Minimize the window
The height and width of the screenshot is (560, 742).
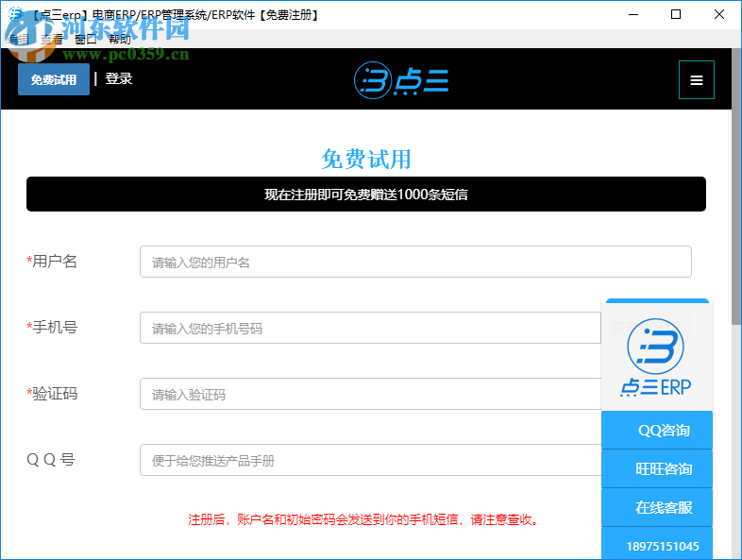coord(633,14)
